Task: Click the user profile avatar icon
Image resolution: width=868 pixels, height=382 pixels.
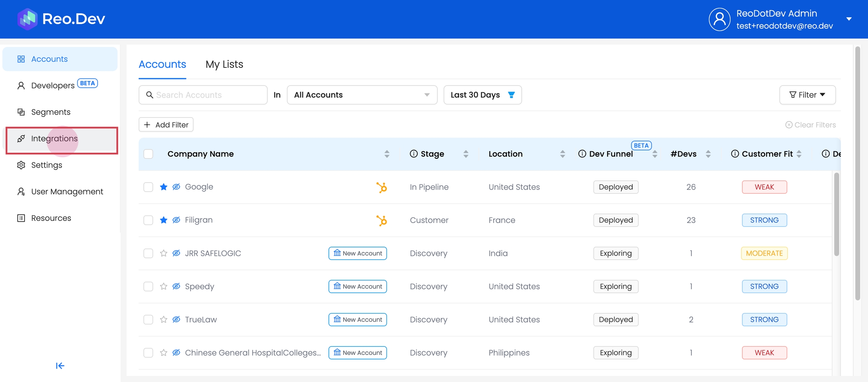Action: tap(719, 19)
